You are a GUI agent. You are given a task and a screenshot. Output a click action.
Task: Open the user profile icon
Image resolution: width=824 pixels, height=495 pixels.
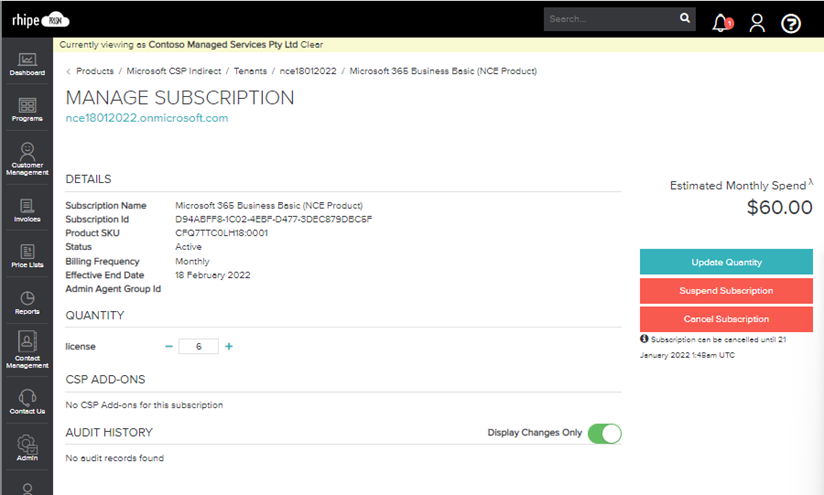757,23
